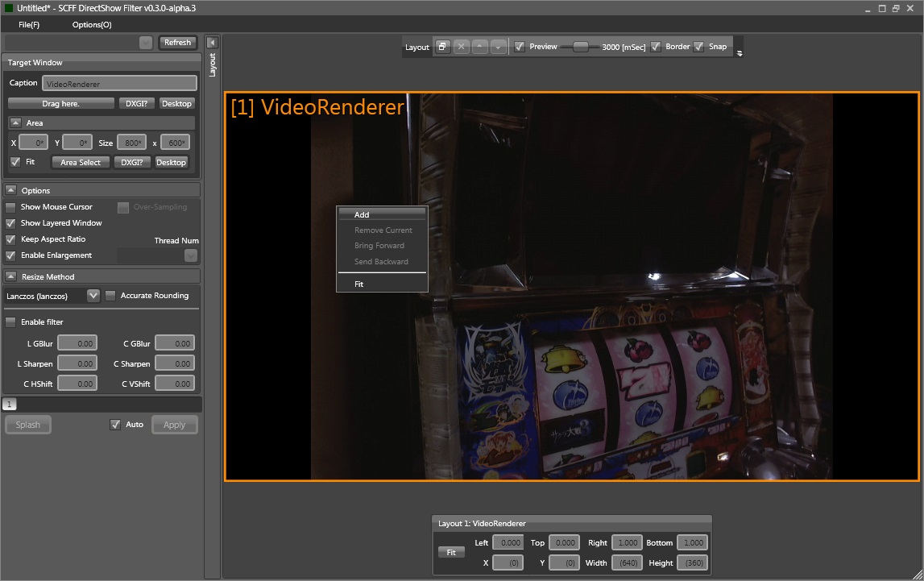Click Desktop button beside Drag here.
This screenshot has width=924, height=581.
176,104
